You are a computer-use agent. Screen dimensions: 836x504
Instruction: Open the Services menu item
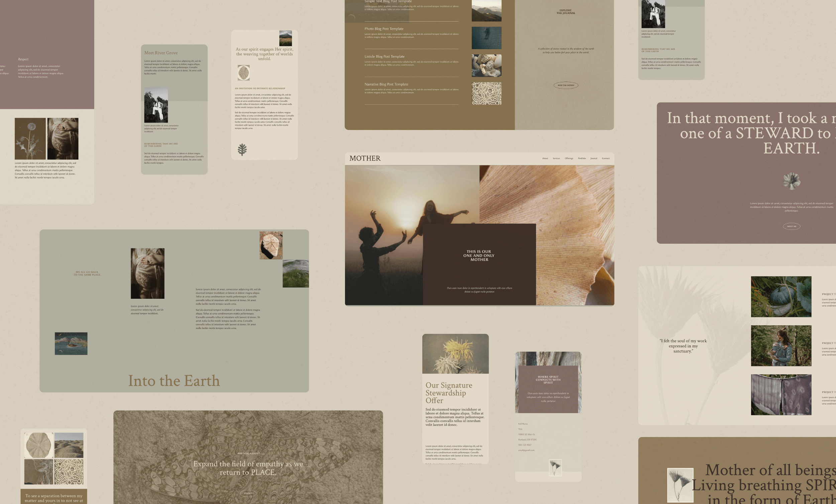(556, 158)
